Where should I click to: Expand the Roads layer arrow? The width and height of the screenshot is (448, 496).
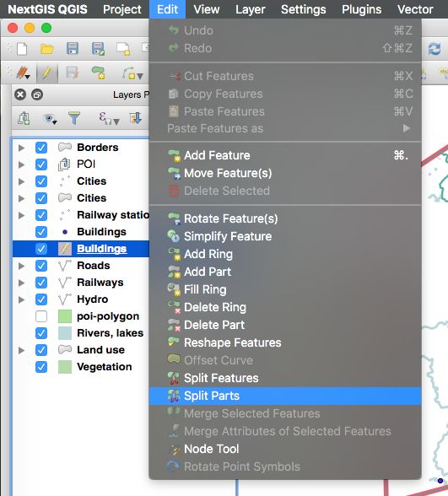point(21,266)
